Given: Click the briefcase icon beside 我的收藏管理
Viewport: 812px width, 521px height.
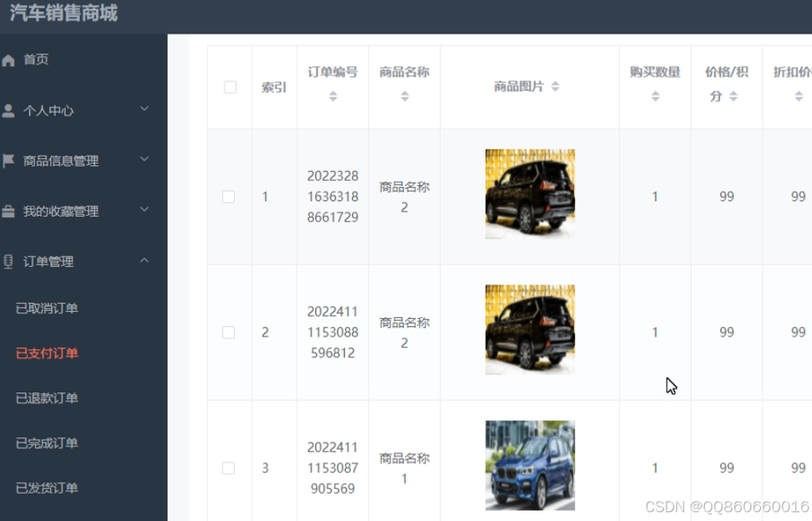Looking at the screenshot, I should 8,211.
